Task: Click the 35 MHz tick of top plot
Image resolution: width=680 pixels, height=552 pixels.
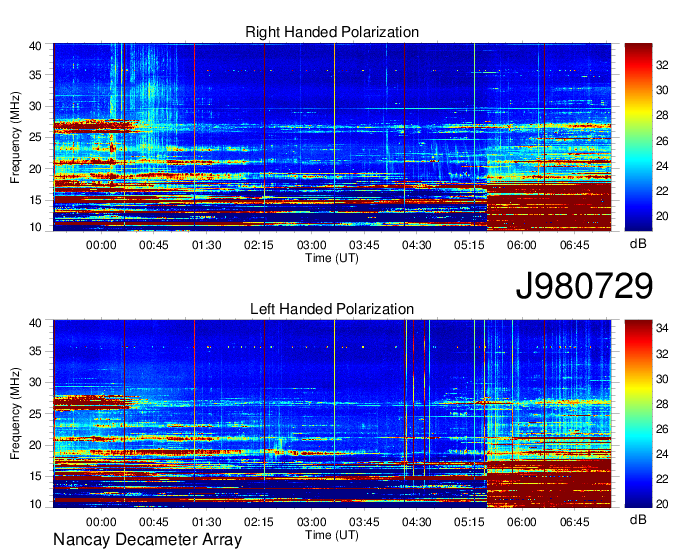Action: coord(35,75)
